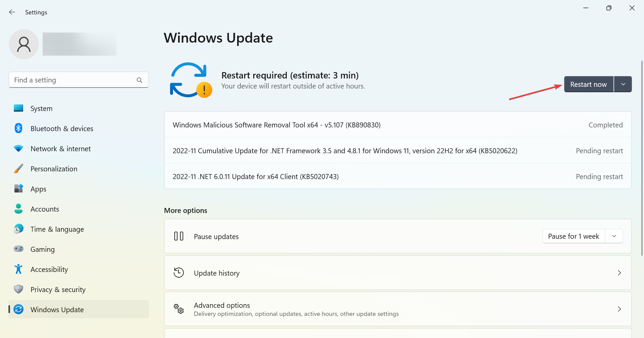Click the Accessibility figure icon

(18, 269)
